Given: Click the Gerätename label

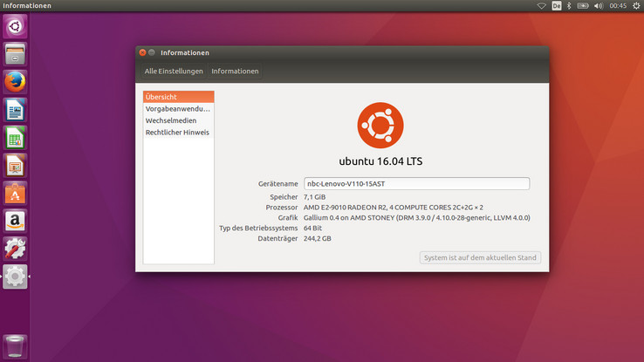Looking at the screenshot, I should click(x=278, y=184).
